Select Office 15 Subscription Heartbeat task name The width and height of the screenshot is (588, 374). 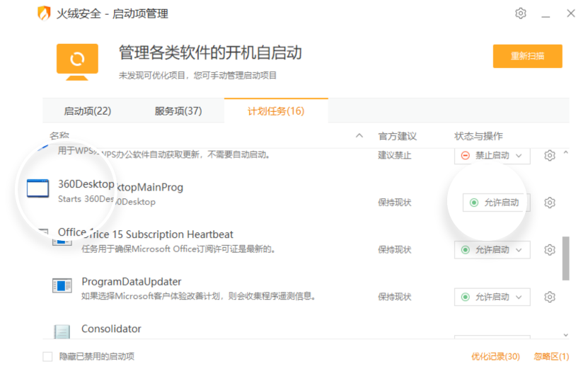tap(158, 234)
